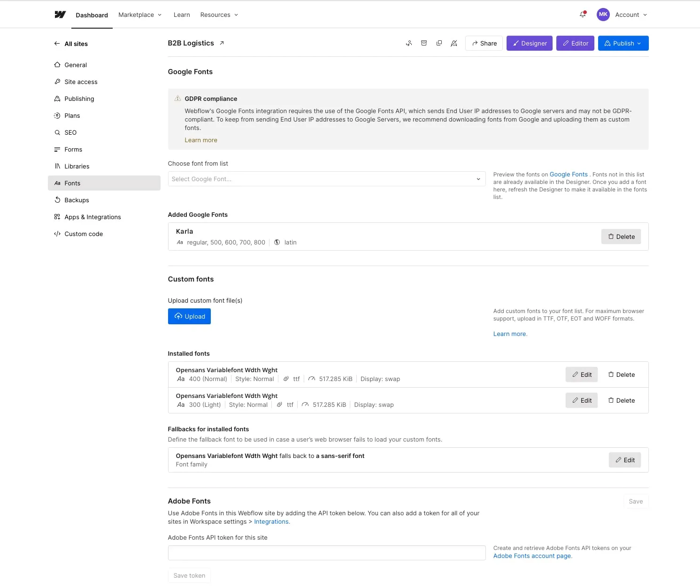Screen dimensions: 700x588
Task: Expand the Marketplace menu
Action: 140,15
